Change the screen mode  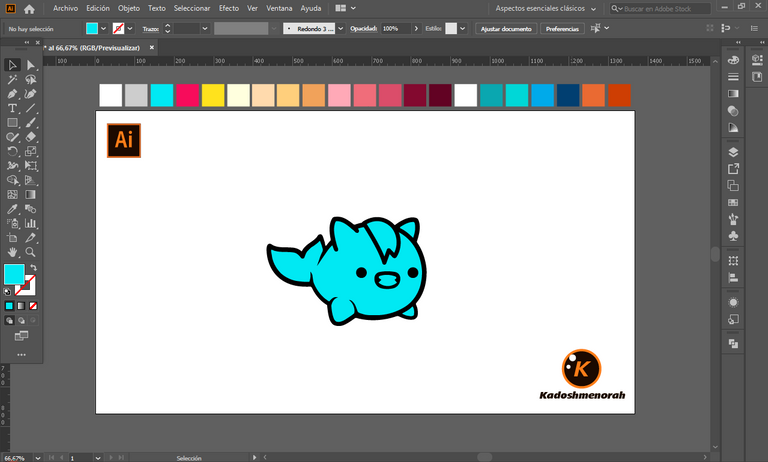[x=21, y=336]
